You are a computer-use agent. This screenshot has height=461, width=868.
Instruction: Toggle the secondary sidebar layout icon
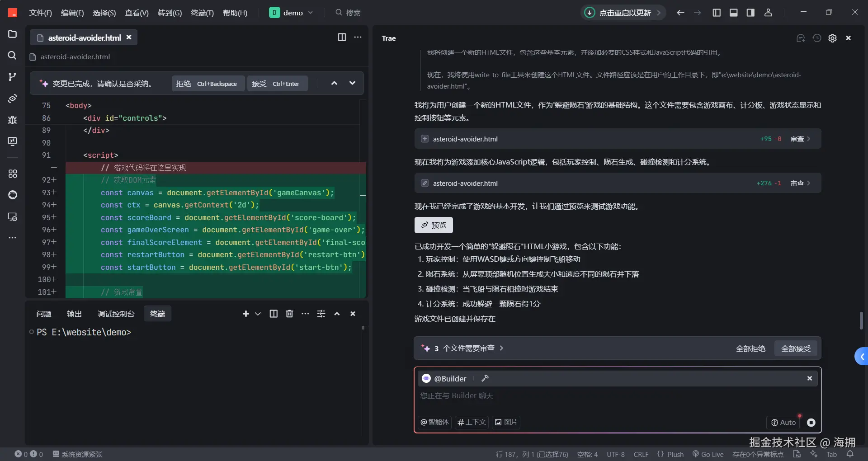pos(750,13)
